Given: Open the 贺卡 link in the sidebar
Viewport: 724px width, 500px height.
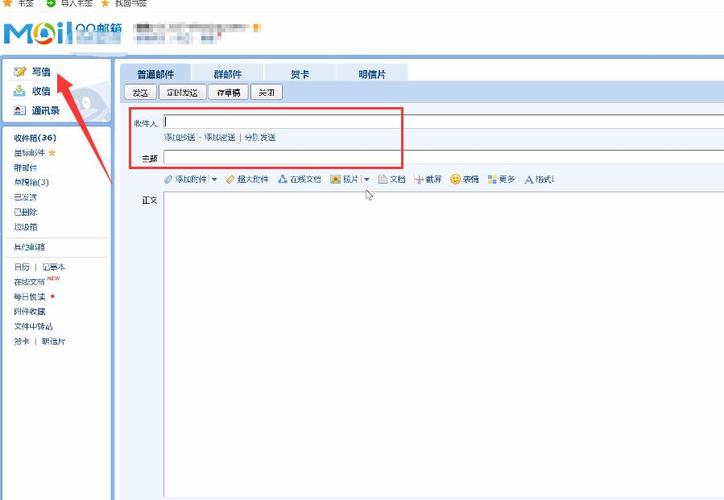Looking at the screenshot, I should [21, 341].
